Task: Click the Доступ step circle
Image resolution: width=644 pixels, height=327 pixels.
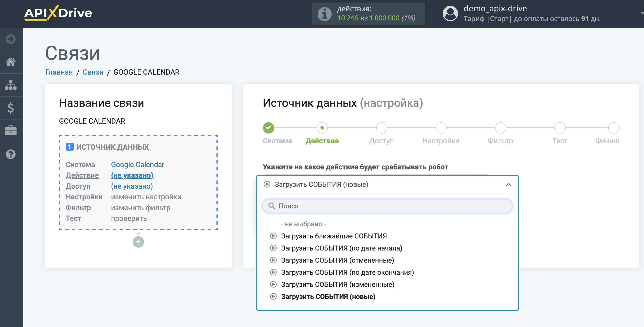Action: click(x=382, y=128)
